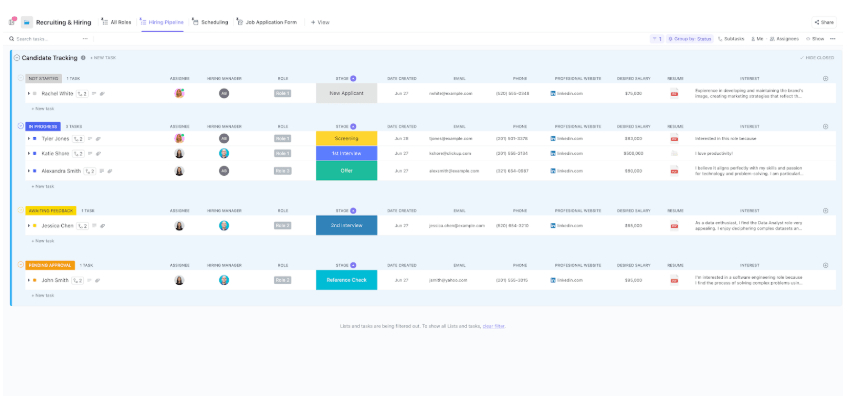Click + New task under Alexandra Smith
Viewport: 848px width, 396px height.
(x=43, y=187)
